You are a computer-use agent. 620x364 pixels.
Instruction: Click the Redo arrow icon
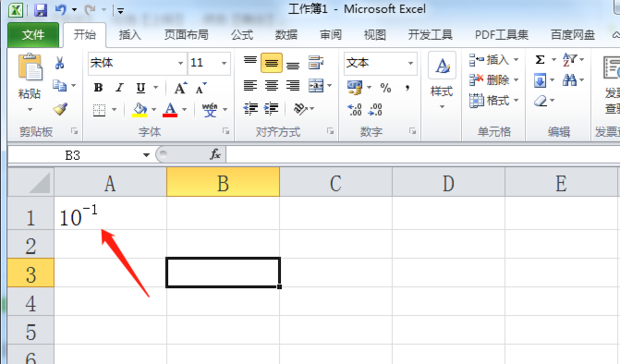pyautogui.click(x=90, y=9)
